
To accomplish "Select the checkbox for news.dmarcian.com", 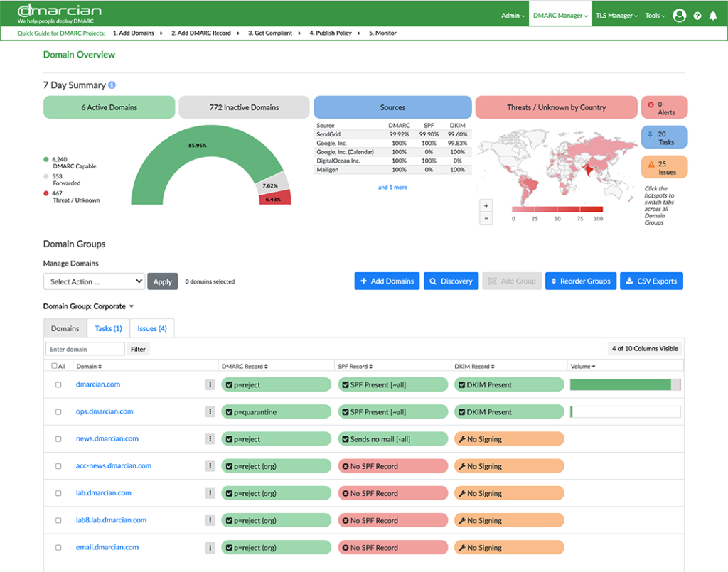I will coord(59,438).
